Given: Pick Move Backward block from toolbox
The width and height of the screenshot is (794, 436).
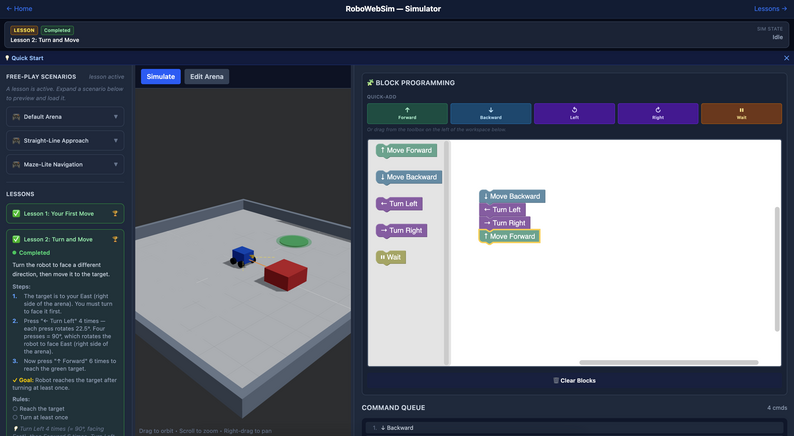Looking at the screenshot, I should pyautogui.click(x=409, y=177).
